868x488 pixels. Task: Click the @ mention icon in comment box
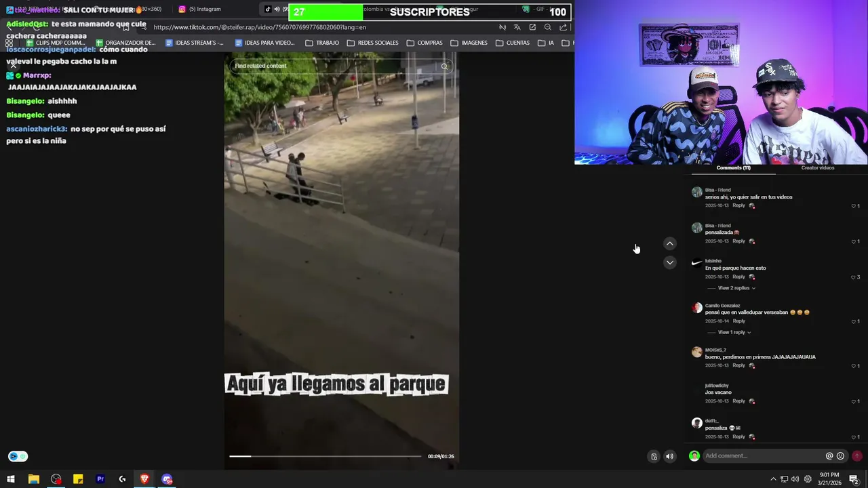(829, 456)
